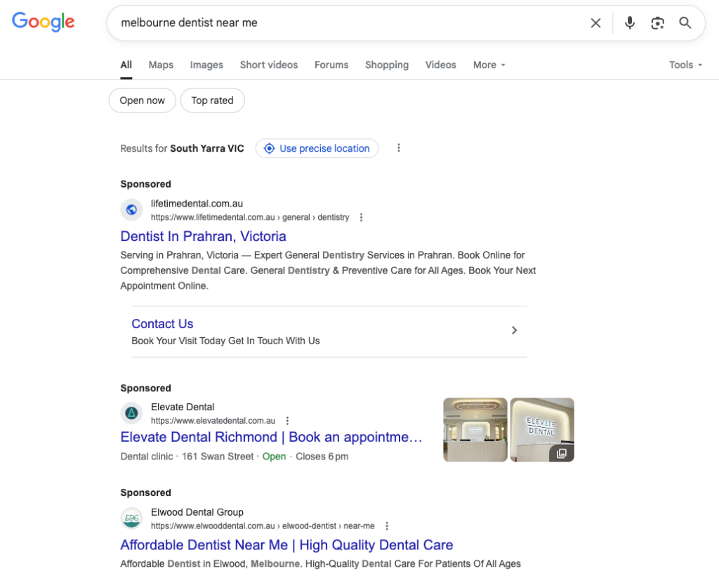Expand the Contact Us sitelink chevron
This screenshot has width=719, height=588.
pos(514,330)
